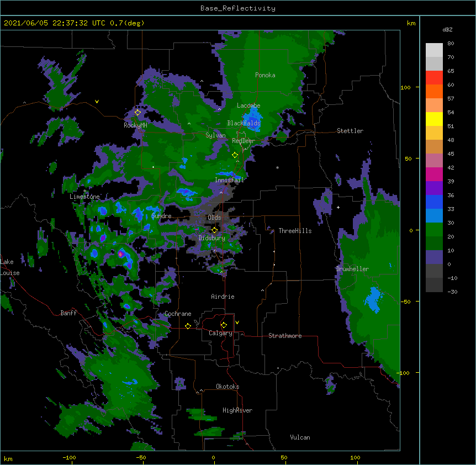Click the RedDeer city label
Screen dimensions: 476x465
click(244, 141)
